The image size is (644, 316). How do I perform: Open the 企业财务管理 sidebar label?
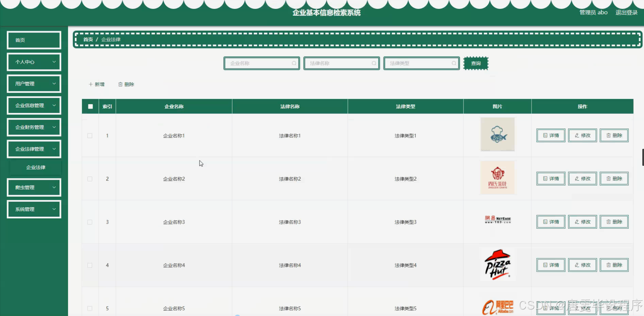pos(29,127)
